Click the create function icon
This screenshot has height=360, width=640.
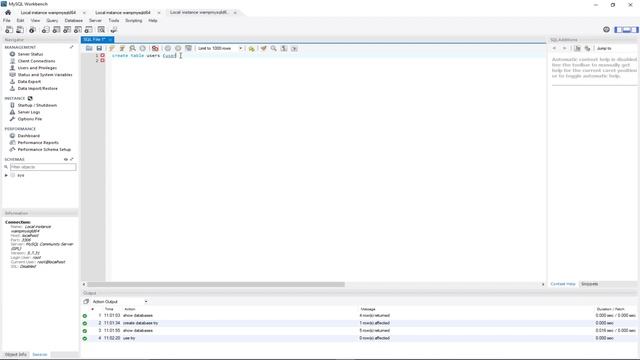(89, 30)
